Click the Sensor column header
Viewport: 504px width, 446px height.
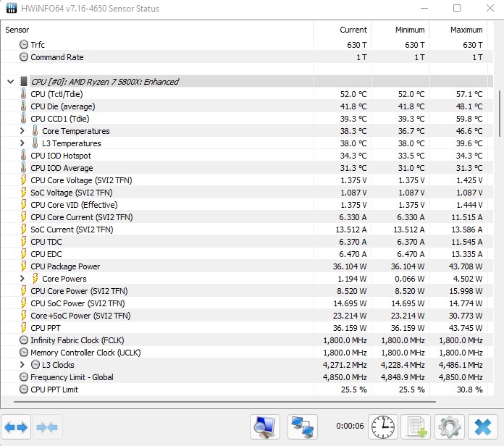coord(157,30)
